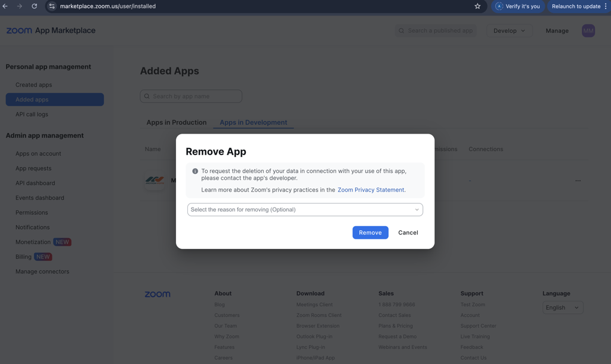Click the info icon in Remove App dialog
This screenshot has height=364, width=611.
[x=195, y=171]
